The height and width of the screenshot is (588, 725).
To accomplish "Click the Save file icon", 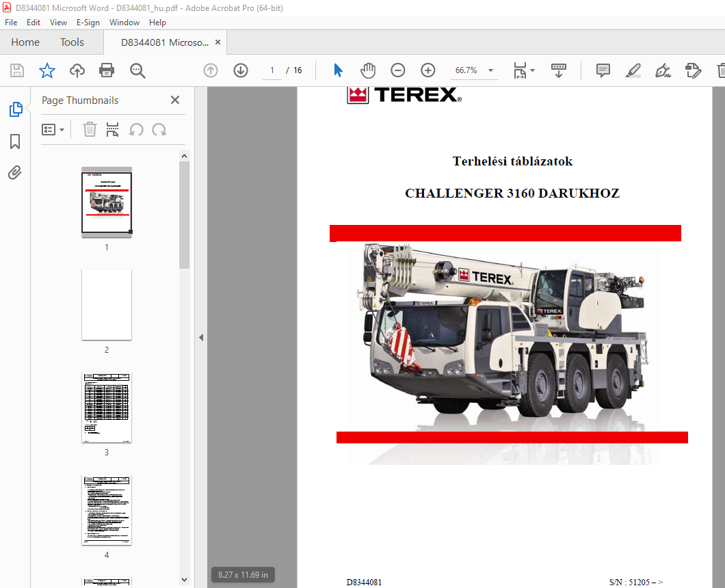I will point(17,70).
